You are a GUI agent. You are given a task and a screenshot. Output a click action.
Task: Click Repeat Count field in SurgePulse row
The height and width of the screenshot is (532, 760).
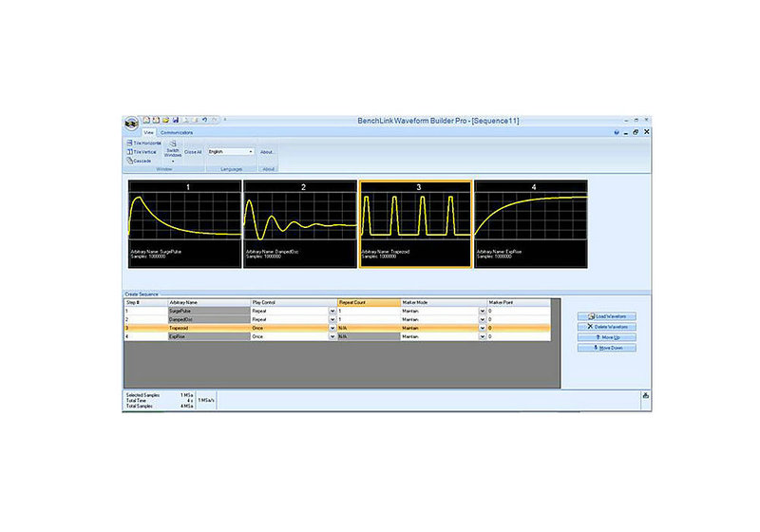click(x=369, y=311)
